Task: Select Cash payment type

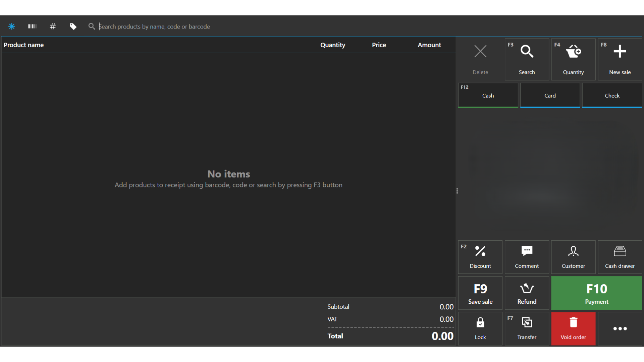Action: (488, 96)
